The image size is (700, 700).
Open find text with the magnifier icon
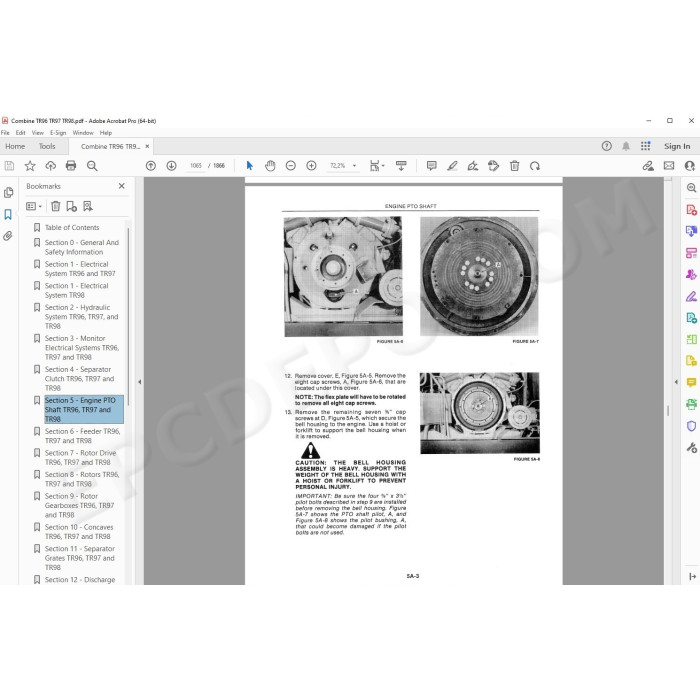(x=92, y=166)
